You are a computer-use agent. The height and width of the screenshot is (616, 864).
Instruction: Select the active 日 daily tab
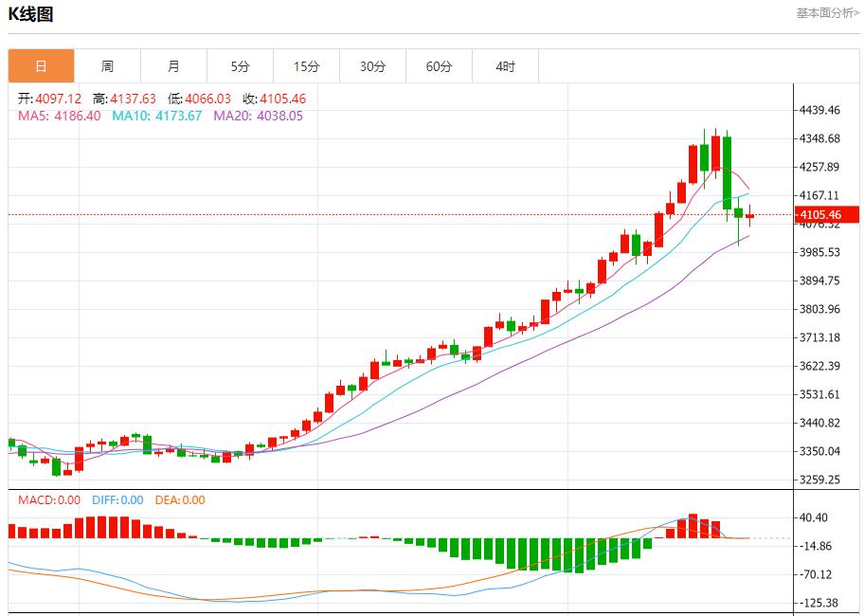(41, 65)
